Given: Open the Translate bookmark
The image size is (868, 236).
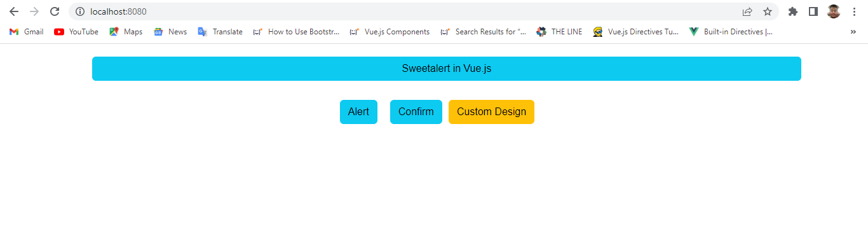Looking at the screenshot, I should (x=220, y=32).
